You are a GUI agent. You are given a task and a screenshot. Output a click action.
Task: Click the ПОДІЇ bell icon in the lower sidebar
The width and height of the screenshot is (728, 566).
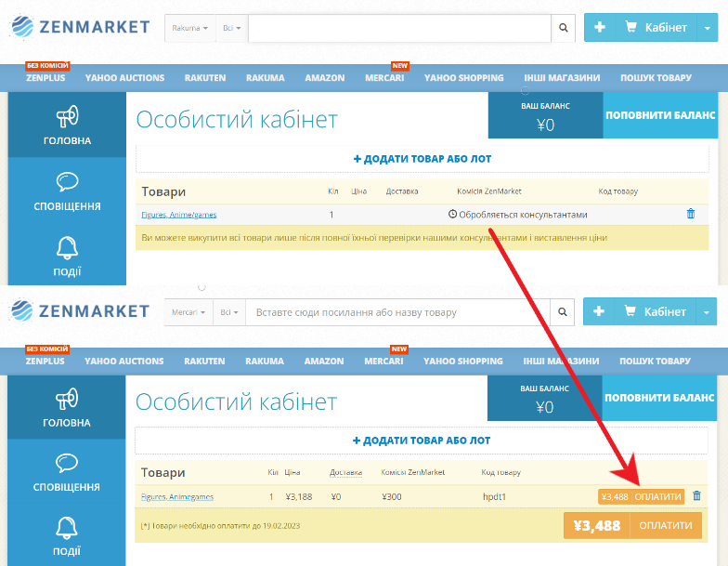pos(67,528)
